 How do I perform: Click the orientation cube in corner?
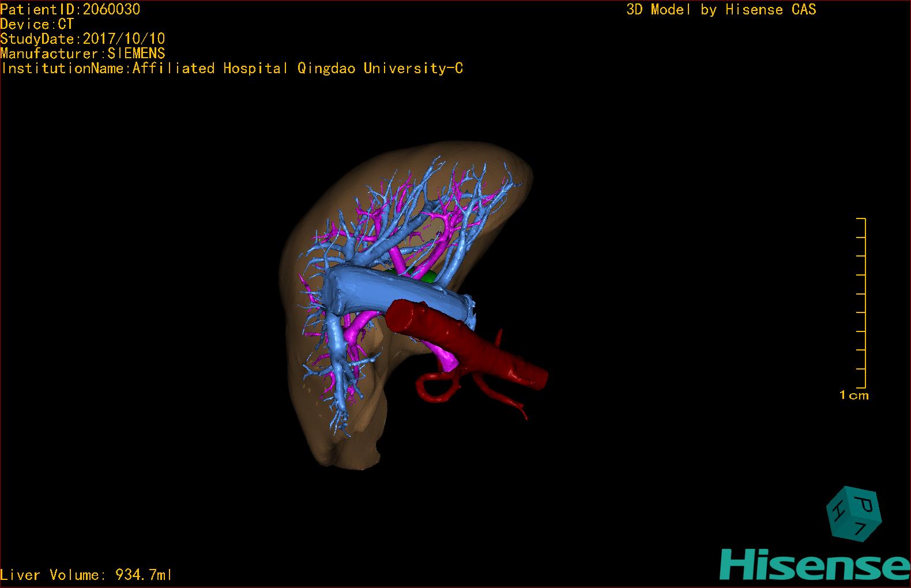pyautogui.click(x=854, y=514)
